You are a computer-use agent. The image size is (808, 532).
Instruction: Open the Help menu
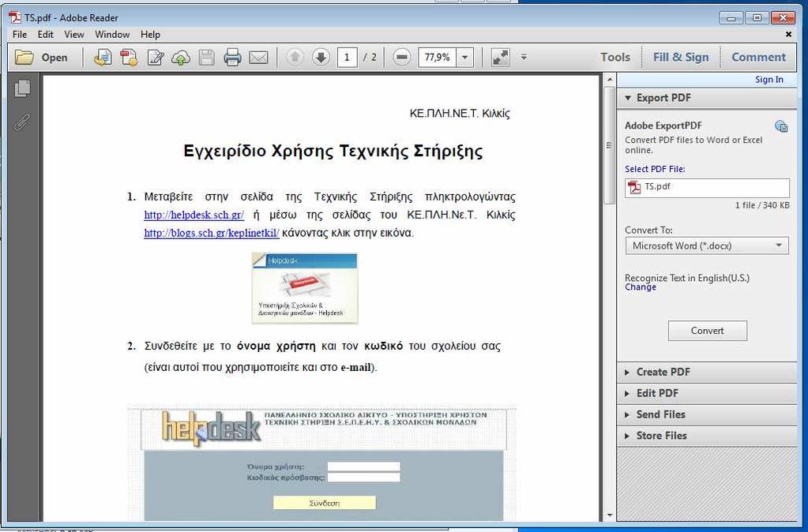[x=151, y=35]
